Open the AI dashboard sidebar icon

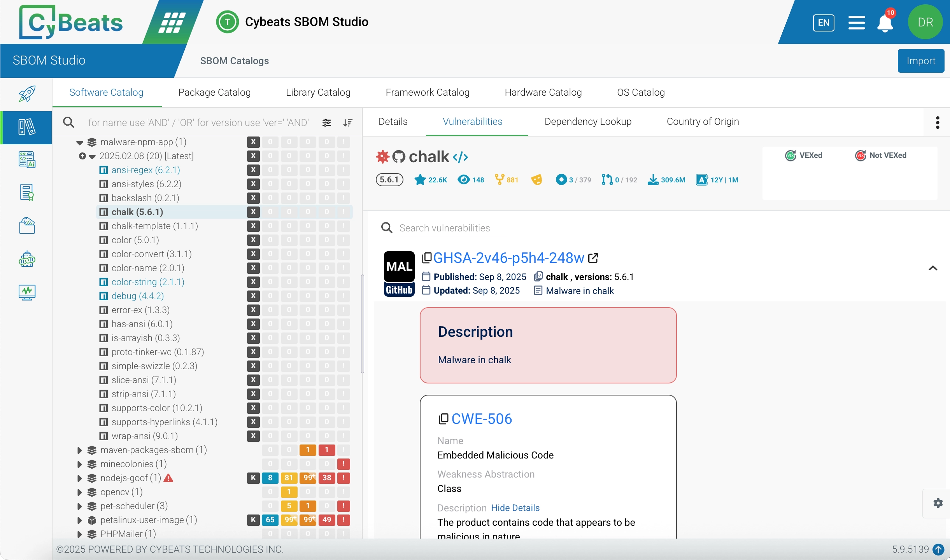26,160
